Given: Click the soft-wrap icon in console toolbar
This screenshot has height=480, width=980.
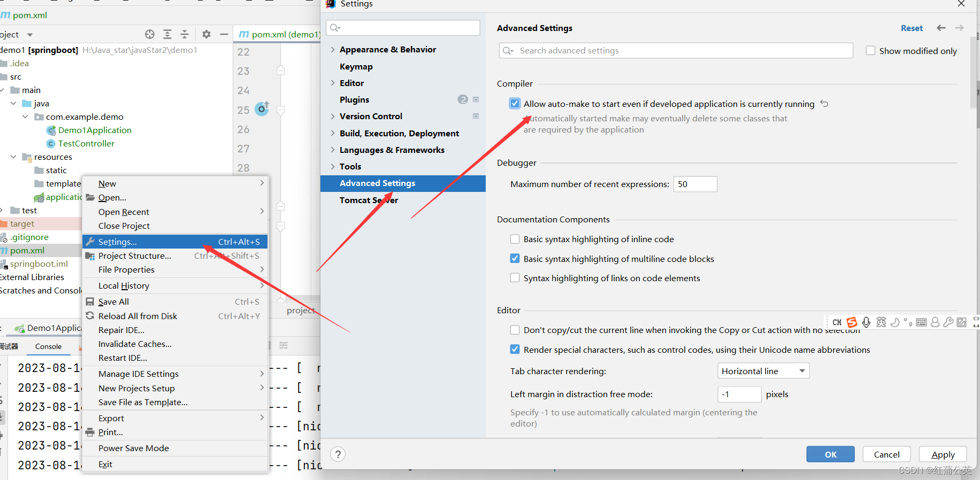Looking at the screenshot, I should pyautogui.click(x=284, y=346).
